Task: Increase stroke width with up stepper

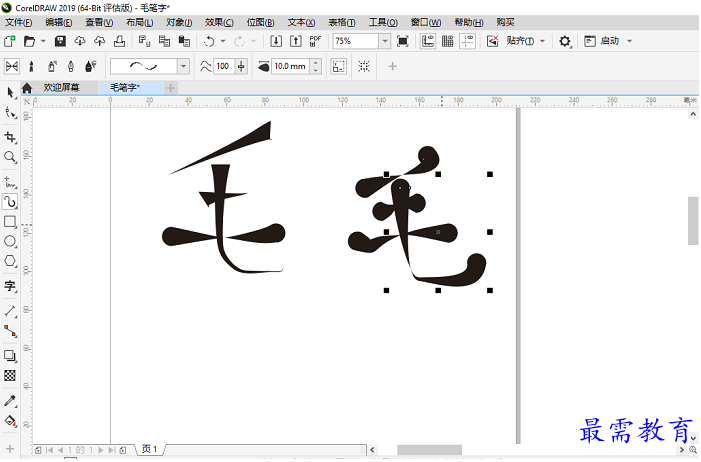Action: click(x=316, y=63)
